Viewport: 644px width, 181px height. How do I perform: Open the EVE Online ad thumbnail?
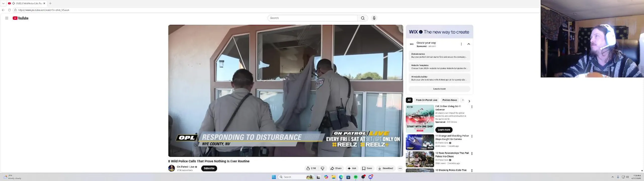point(420,119)
